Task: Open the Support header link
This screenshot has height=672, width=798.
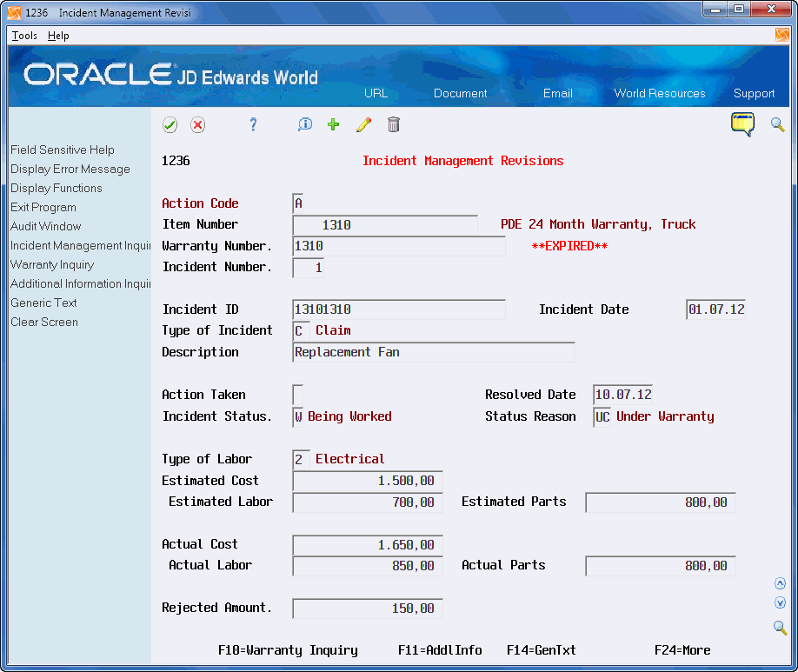Action: (x=754, y=93)
